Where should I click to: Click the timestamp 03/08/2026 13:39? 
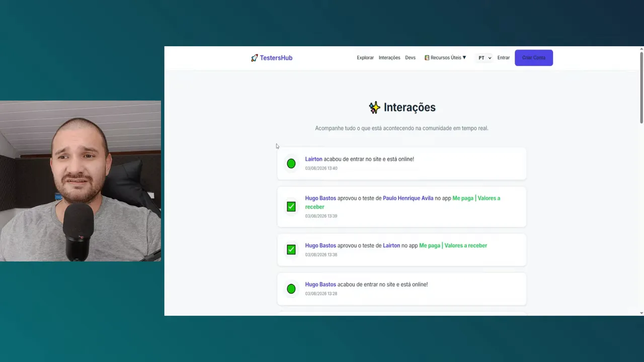[x=321, y=216]
